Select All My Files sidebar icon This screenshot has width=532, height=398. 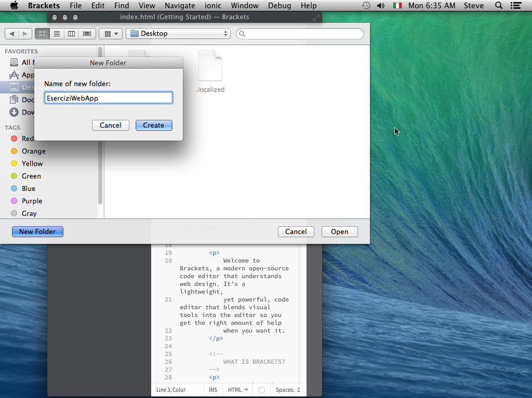click(x=14, y=62)
